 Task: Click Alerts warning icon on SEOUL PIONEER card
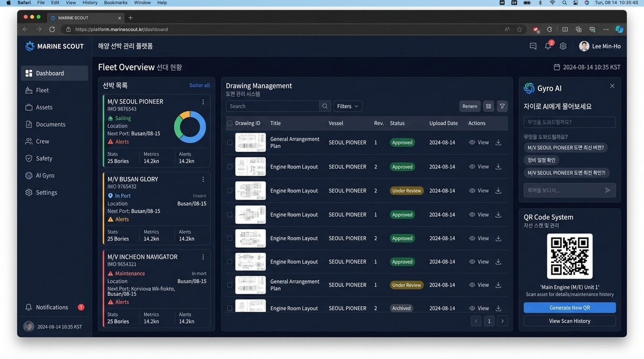111,142
